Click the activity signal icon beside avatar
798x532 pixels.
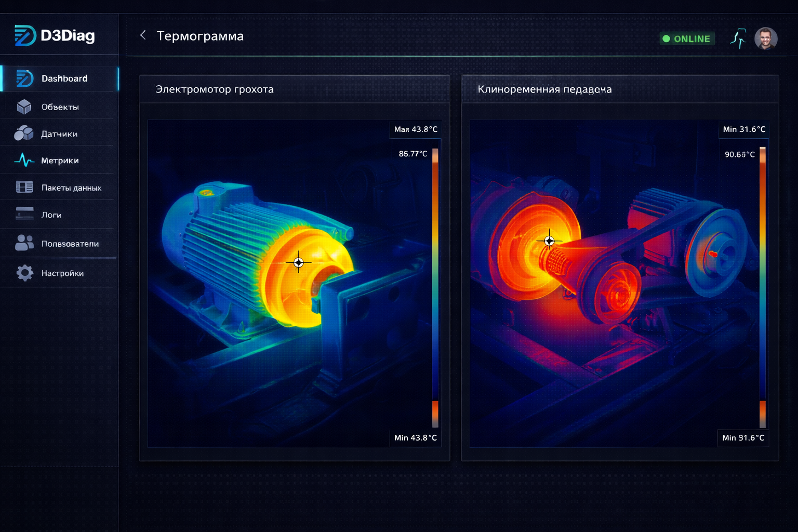pyautogui.click(x=738, y=38)
